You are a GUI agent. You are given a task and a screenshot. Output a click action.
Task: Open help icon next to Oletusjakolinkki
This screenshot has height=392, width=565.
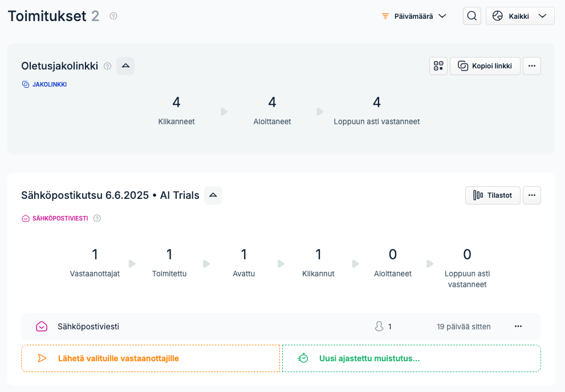[x=107, y=66]
